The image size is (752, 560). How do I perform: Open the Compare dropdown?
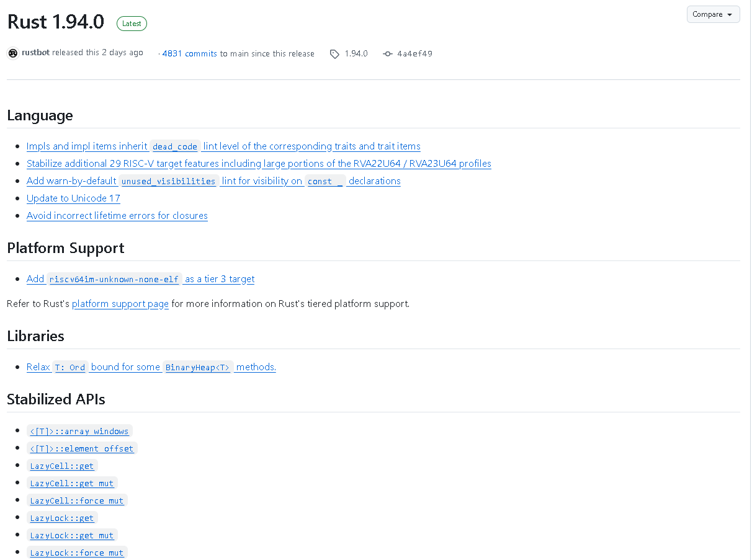(x=713, y=14)
